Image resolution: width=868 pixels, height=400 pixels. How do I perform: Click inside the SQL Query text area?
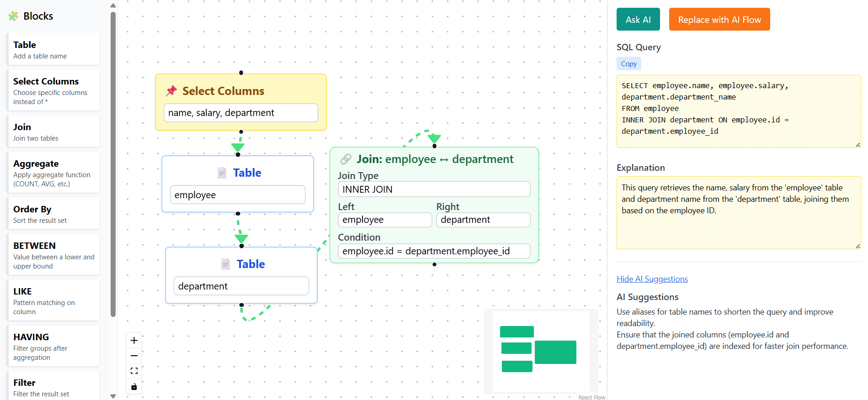pyautogui.click(x=739, y=111)
